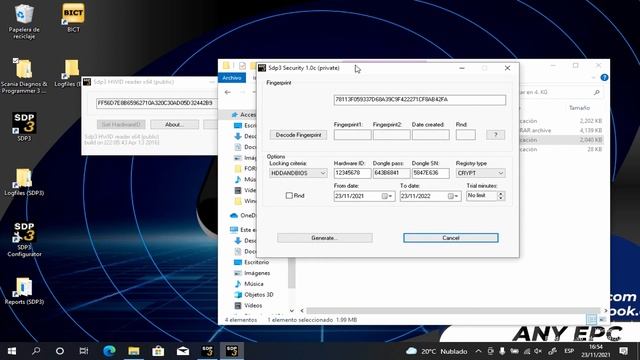Open File Explorer from taskbar

[133, 351]
